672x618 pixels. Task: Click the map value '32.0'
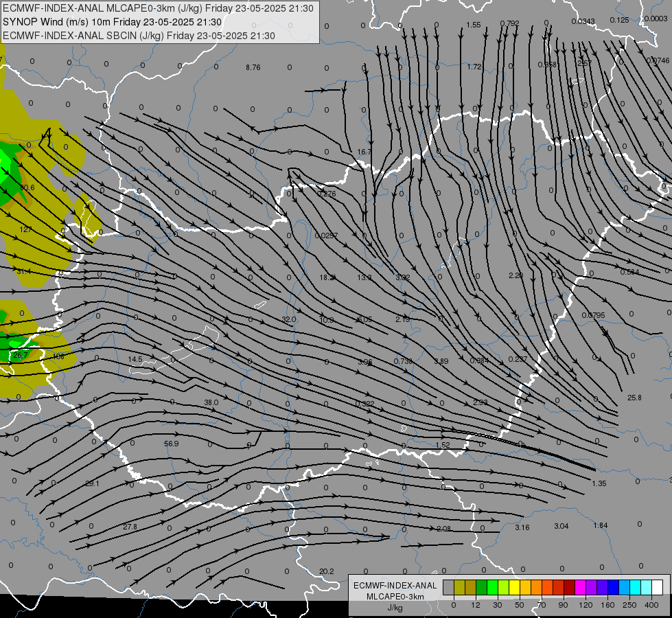pyautogui.click(x=289, y=319)
